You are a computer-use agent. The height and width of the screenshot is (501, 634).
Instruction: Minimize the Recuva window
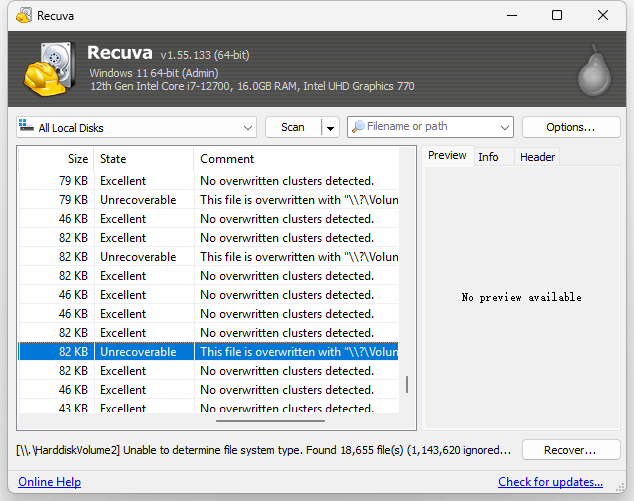[512, 15]
